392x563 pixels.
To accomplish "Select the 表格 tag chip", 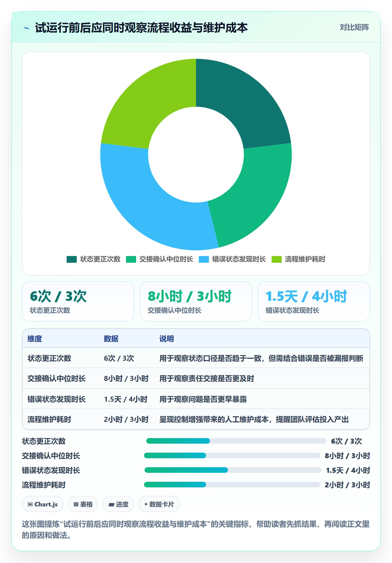I will [x=83, y=504].
